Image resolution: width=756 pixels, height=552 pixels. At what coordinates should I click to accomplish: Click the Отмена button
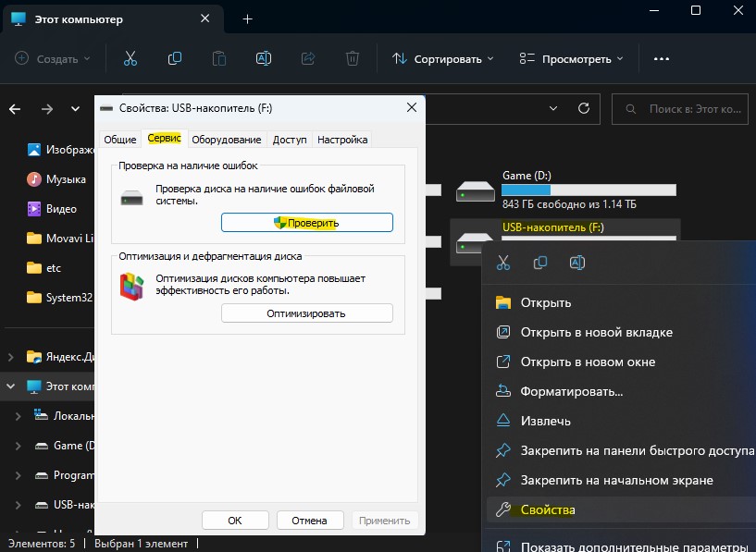310,521
